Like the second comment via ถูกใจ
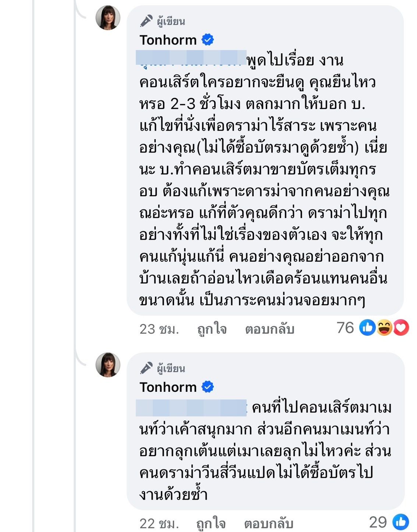 coord(211,523)
